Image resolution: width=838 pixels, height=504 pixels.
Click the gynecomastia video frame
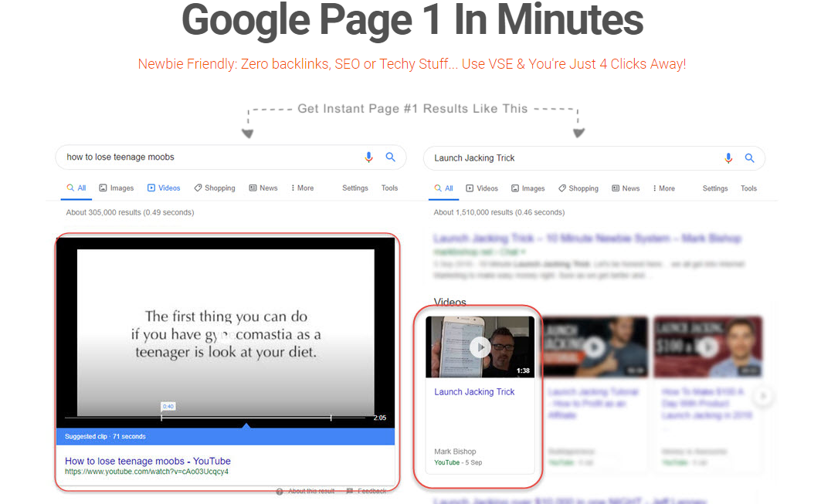(226, 331)
